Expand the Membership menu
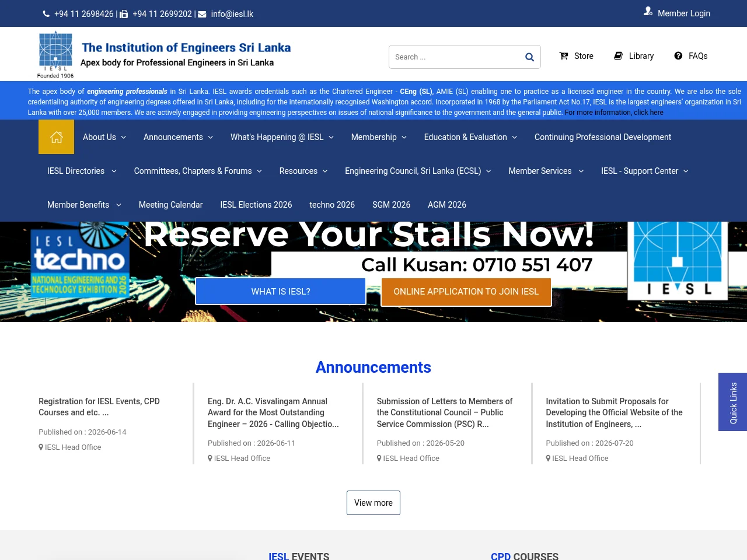 [379, 137]
